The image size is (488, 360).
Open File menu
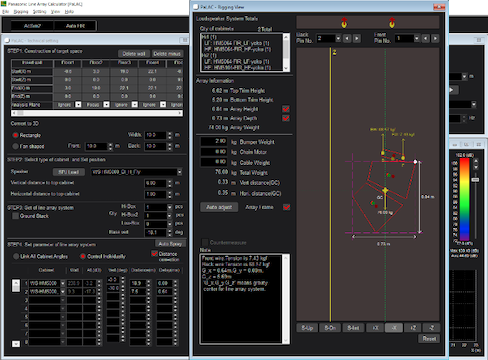[x=5, y=11]
